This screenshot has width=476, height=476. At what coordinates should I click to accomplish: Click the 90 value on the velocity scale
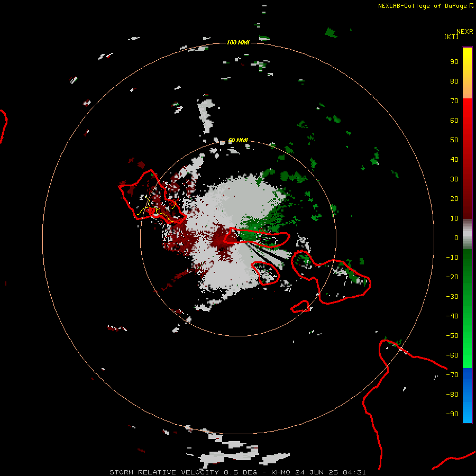(x=454, y=62)
